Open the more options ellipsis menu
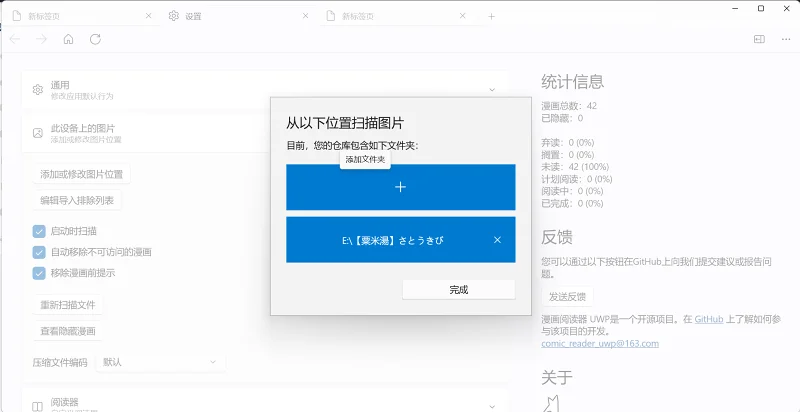This screenshot has width=800, height=412. pyautogui.click(x=786, y=39)
